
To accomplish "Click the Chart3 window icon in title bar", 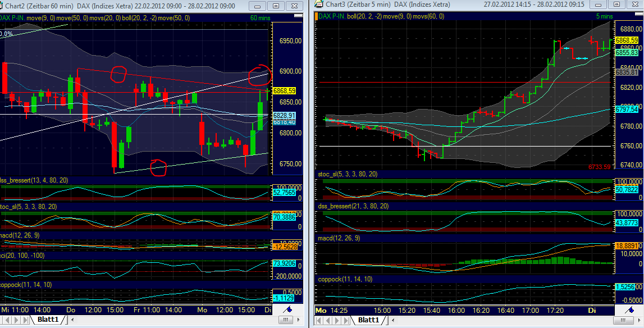I will click(x=319, y=4).
